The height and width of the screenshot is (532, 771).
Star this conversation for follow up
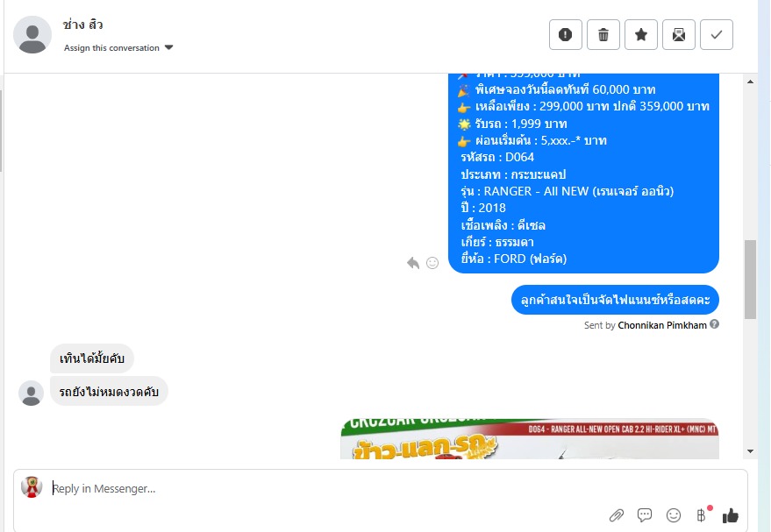tap(641, 35)
